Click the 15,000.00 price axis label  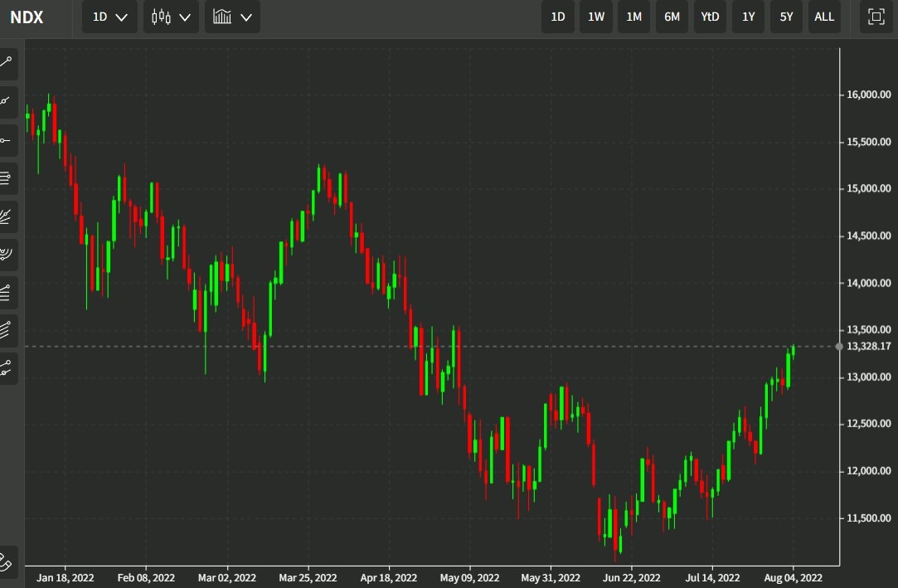click(x=869, y=188)
